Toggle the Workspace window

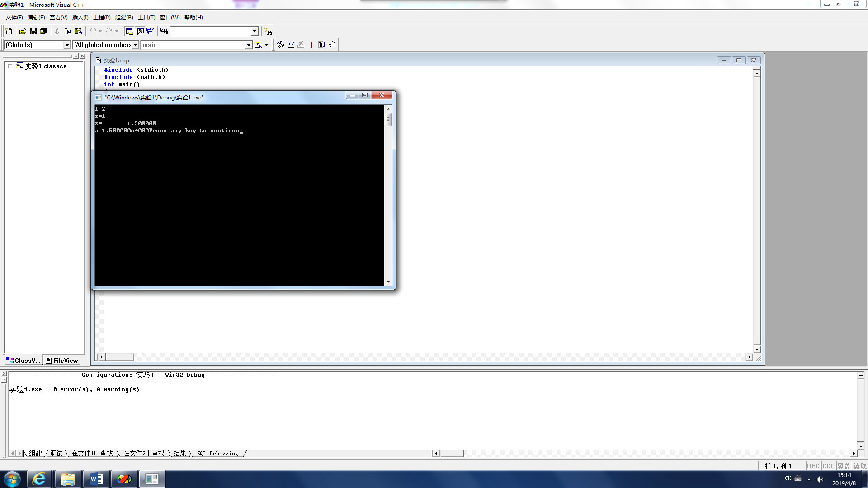pyautogui.click(x=129, y=31)
